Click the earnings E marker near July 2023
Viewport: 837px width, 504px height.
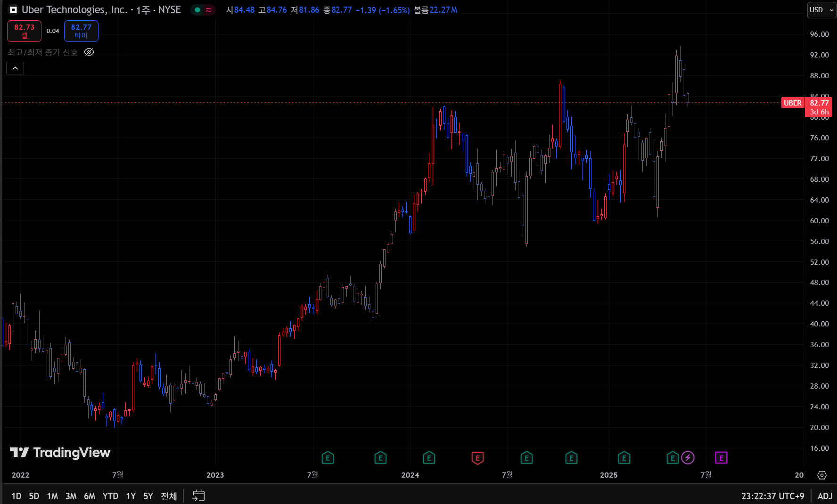click(x=328, y=458)
